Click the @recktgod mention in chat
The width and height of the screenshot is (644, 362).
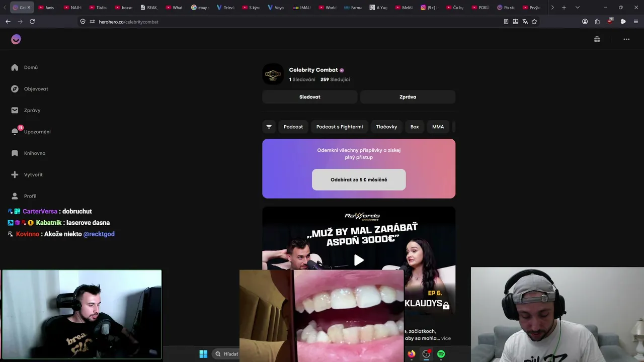point(99,234)
